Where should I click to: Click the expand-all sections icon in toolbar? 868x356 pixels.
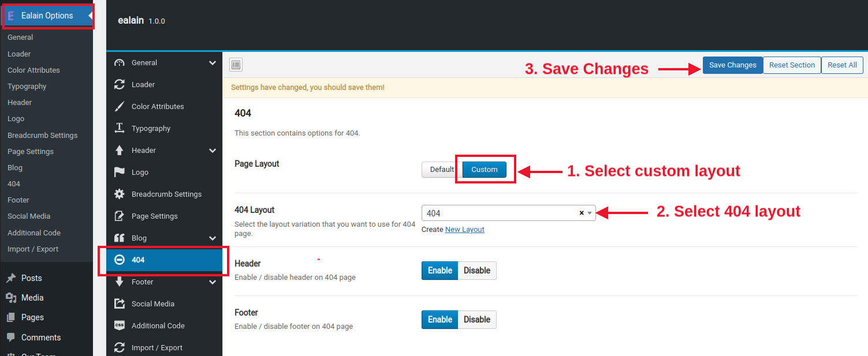click(236, 65)
